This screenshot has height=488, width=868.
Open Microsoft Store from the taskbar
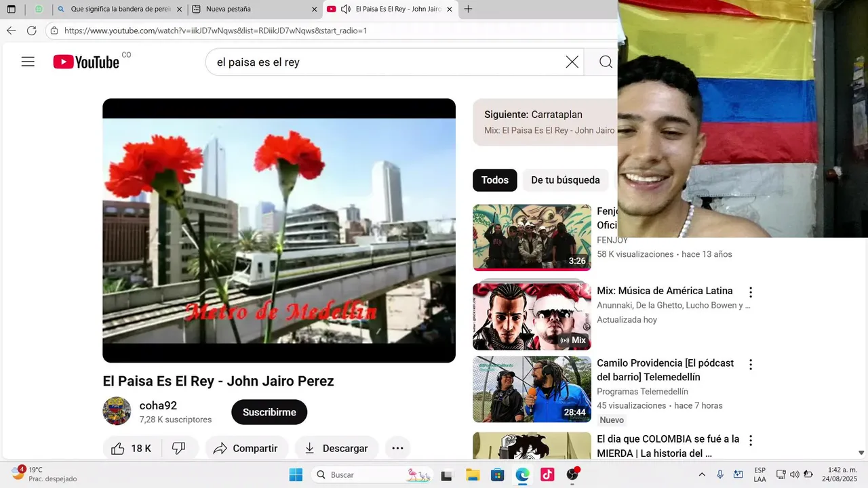[x=497, y=474]
